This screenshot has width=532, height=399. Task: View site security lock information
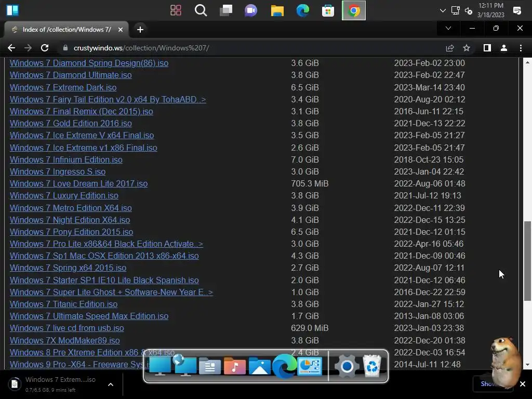point(65,48)
